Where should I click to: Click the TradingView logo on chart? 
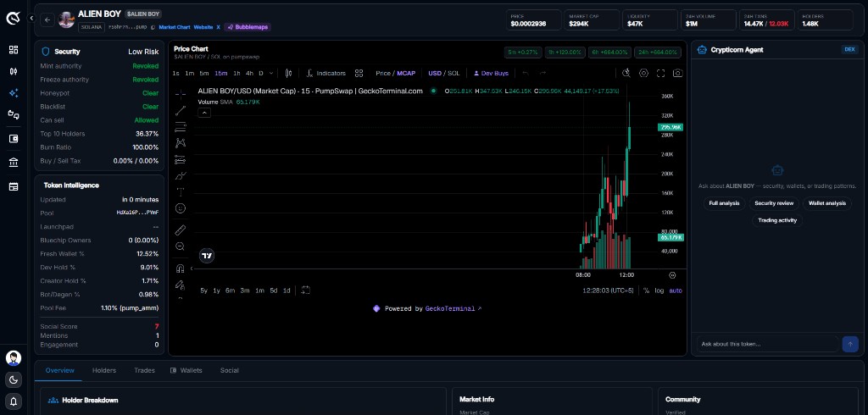(x=207, y=256)
